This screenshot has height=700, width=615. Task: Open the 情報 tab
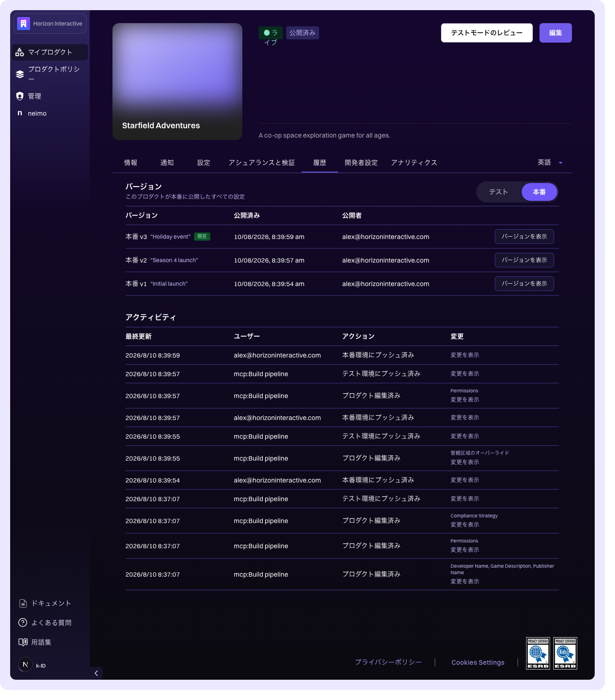coord(131,163)
